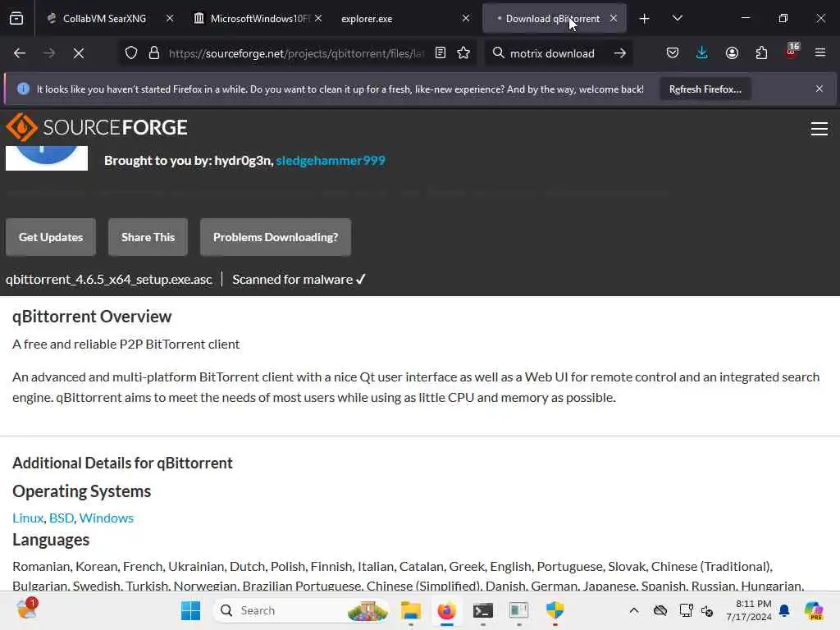This screenshot has height=630, width=840.
Task: Click the qBittorrent Overview heading
Action: pyautogui.click(x=92, y=317)
